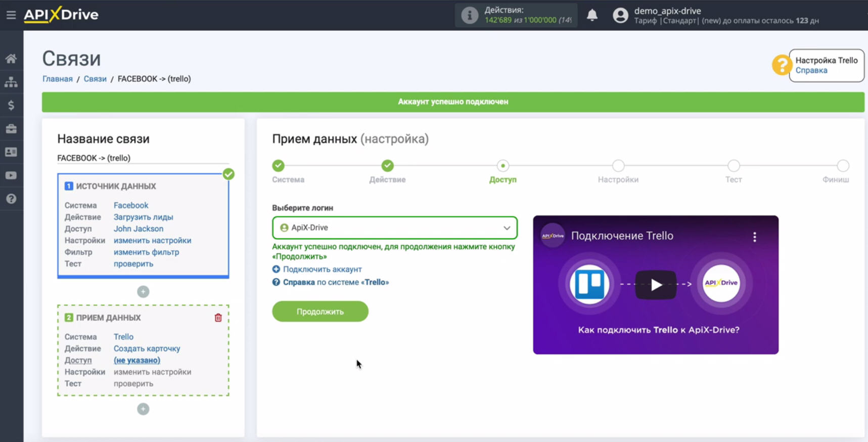Open the Facebook system link
This screenshot has width=868, height=442.
pyautogui.click(x=131, y=205)
